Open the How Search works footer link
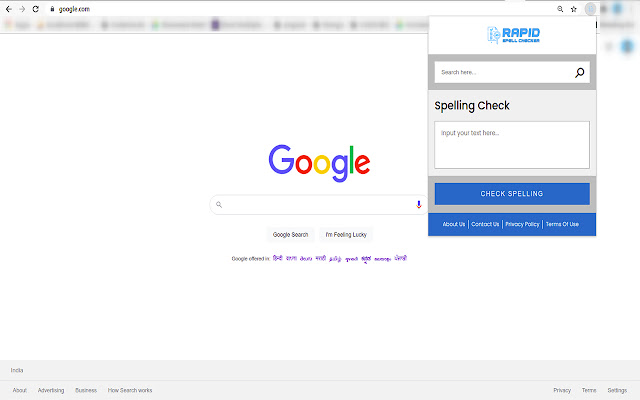 click(x=130, y=390)
